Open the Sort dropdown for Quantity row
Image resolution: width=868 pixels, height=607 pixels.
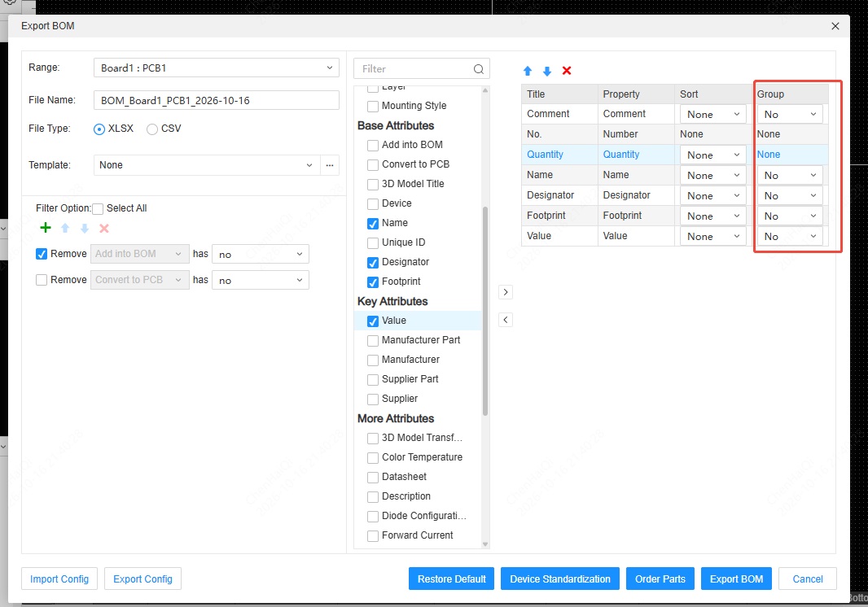point(713,155)
